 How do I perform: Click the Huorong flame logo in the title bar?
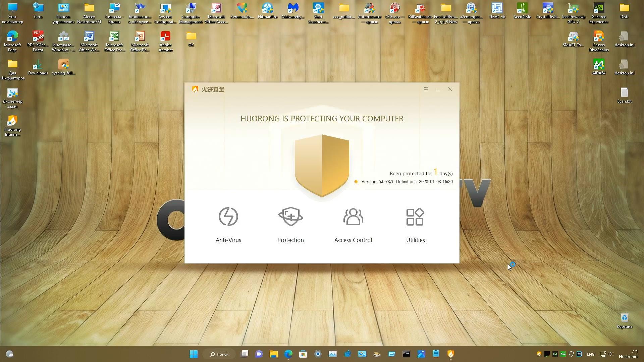click(x=195, y=89)
